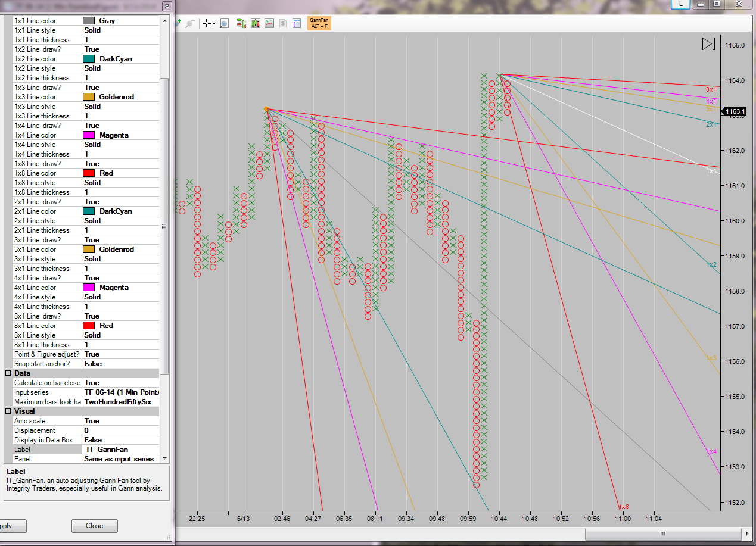Select the 1x4 Line draw? True value
This screenshot has height=546, width=756.
tap(120, 126)
